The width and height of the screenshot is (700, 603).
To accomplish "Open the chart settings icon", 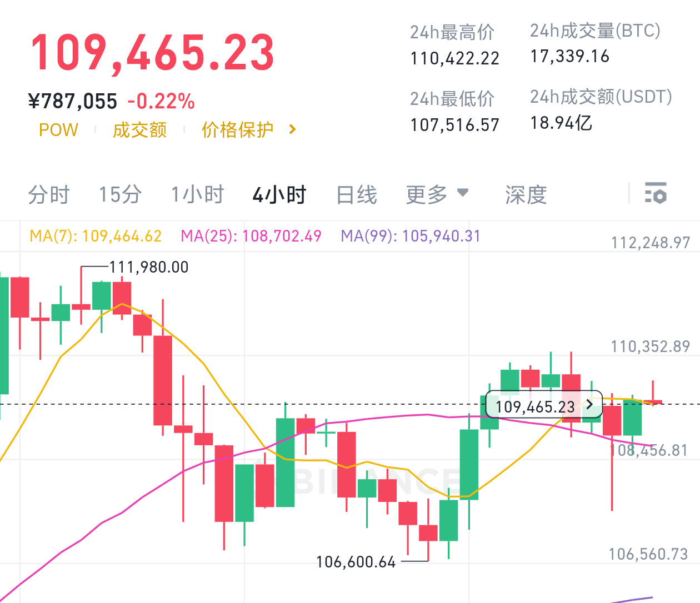I will 656,193.
